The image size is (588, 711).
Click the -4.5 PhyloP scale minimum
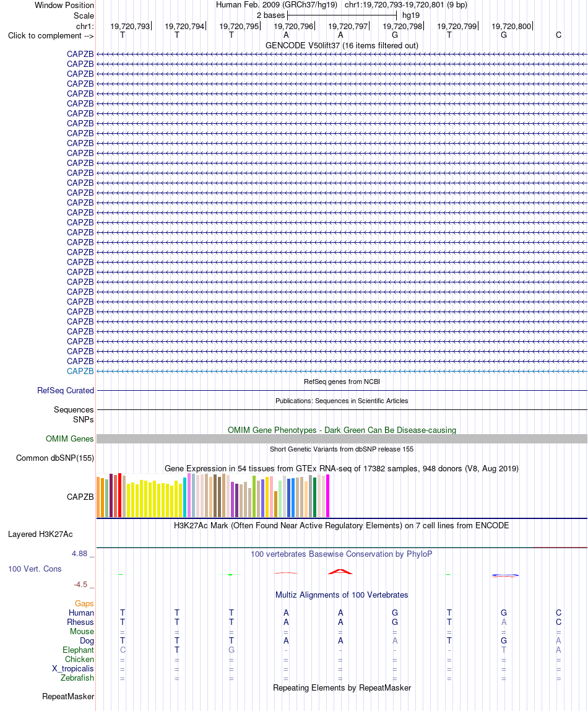pos(80,585)
